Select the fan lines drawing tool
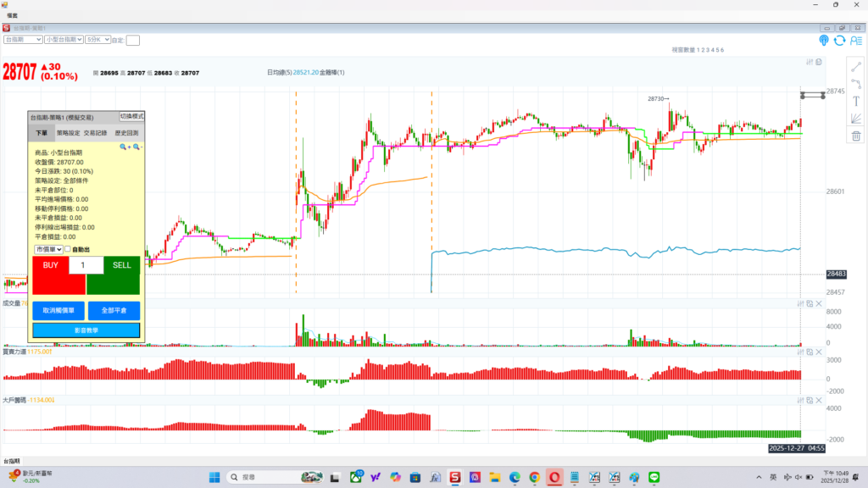The height and width of the screenshot is (488, 868). [x=856, y=118]
